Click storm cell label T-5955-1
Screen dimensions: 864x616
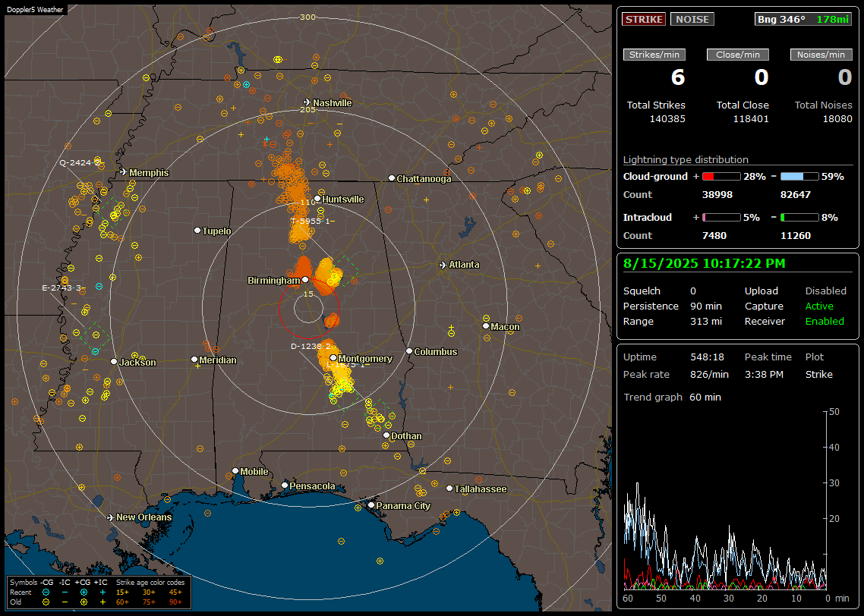pyautogui.click(x=312, y=222)
